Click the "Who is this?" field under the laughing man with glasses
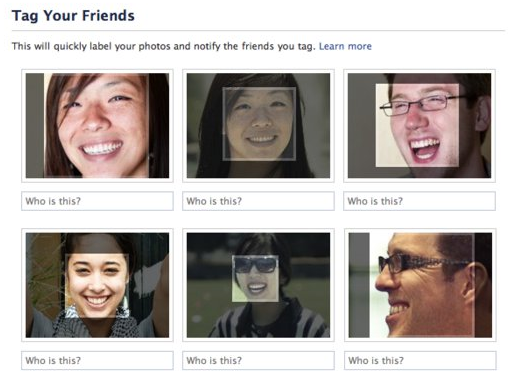Viewport: 508px width, 382px height. pos(419,201)
